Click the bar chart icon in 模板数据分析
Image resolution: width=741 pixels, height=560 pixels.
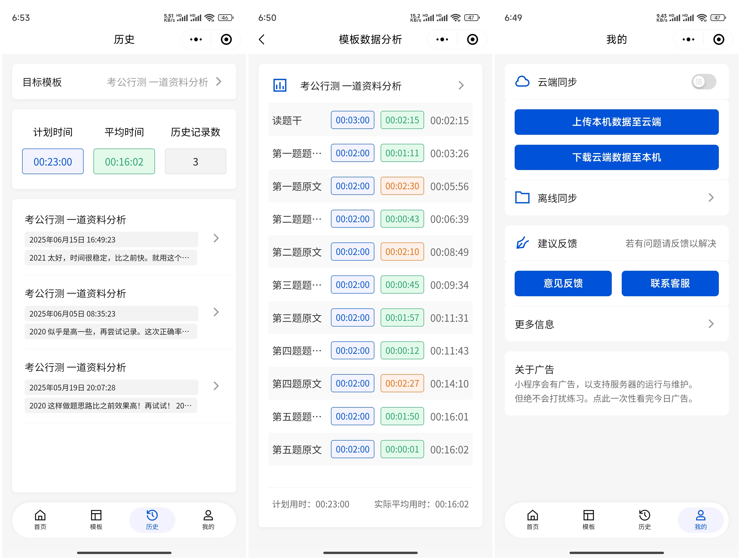[280, 85]
